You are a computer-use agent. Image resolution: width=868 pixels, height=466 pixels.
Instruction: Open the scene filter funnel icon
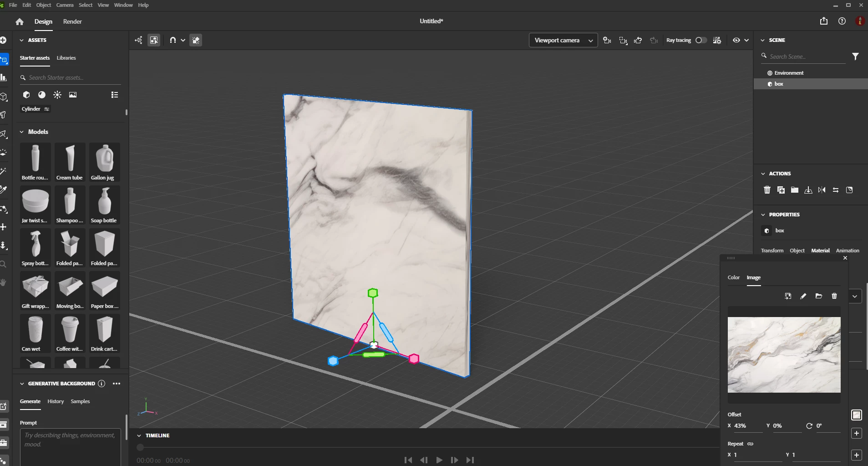coord(856,56)
